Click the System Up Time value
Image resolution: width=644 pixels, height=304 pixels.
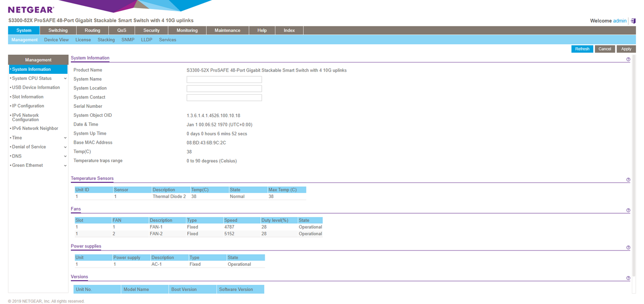coord(217,134)
